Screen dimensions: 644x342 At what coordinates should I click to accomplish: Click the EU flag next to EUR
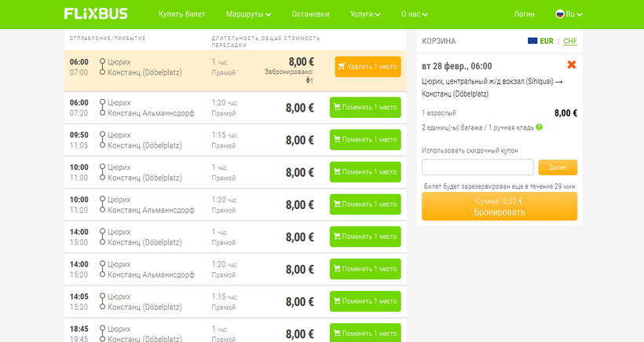(x=532, y=41)
